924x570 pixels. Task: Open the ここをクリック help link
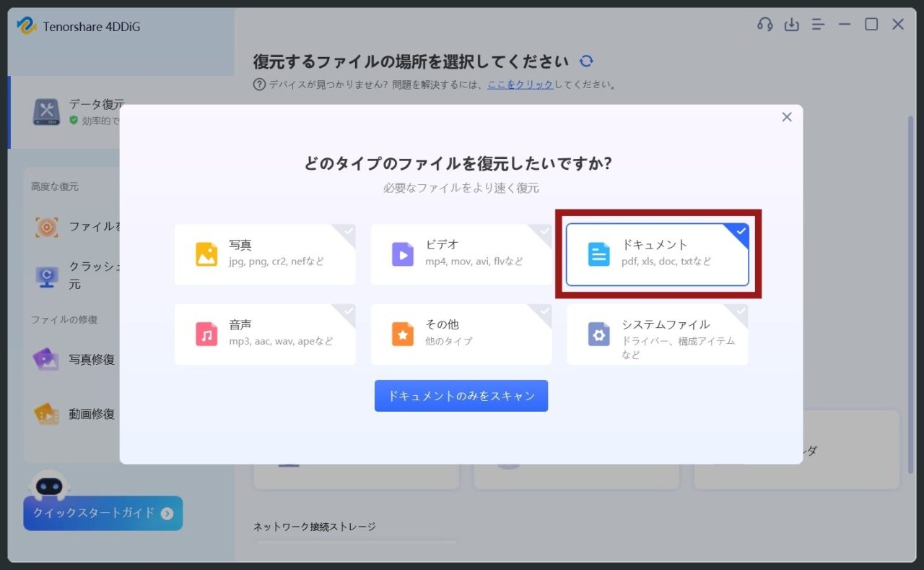pyautogui.click(x=520, y=85)
